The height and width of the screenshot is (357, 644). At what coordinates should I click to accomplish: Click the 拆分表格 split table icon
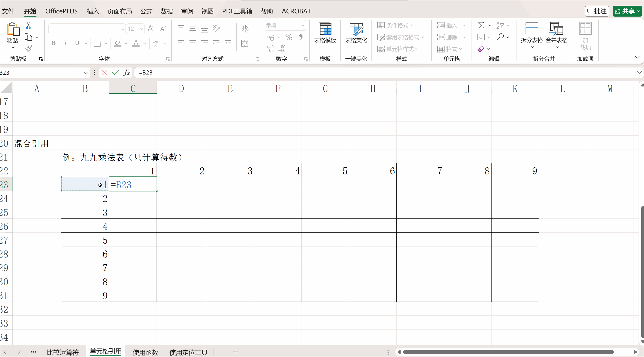[x=532, y=32]
